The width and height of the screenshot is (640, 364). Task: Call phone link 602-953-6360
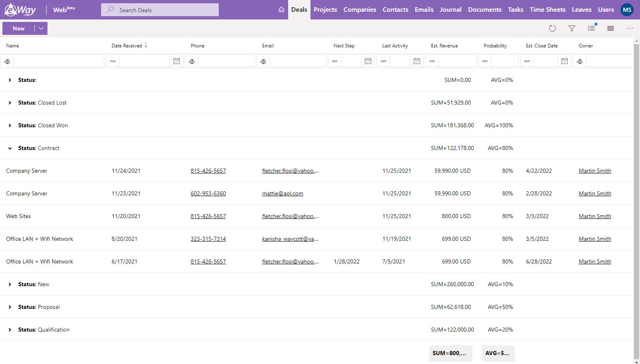208,194
